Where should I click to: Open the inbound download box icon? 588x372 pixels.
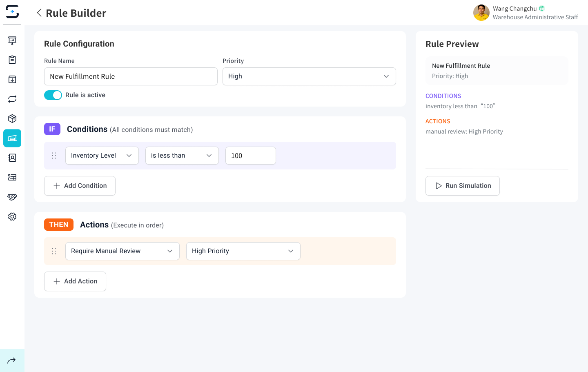click(12, 79)
